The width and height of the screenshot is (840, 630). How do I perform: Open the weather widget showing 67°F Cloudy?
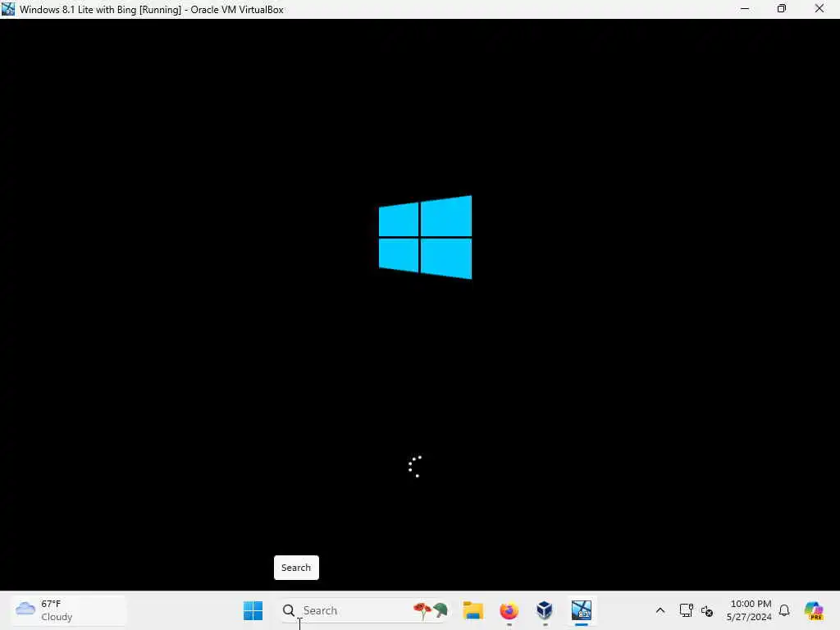69,610
